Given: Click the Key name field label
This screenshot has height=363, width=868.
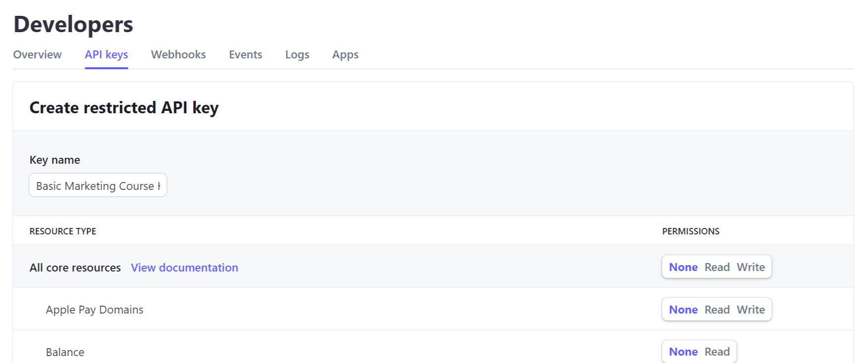Looking at the screenshot, I should coord(54,160).
